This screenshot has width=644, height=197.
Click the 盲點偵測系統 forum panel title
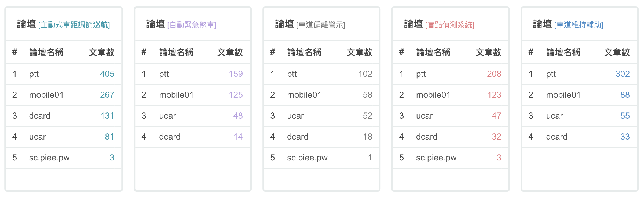point(439,24)
